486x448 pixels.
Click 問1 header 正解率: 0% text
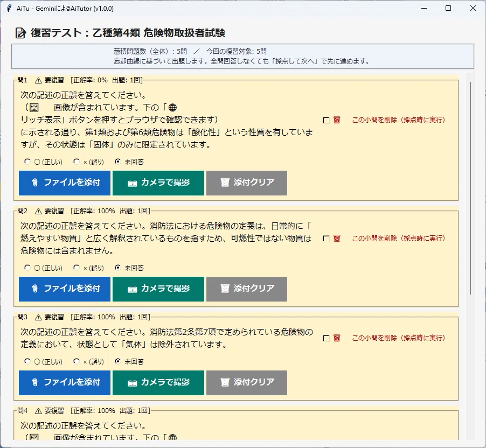(91, 80)
